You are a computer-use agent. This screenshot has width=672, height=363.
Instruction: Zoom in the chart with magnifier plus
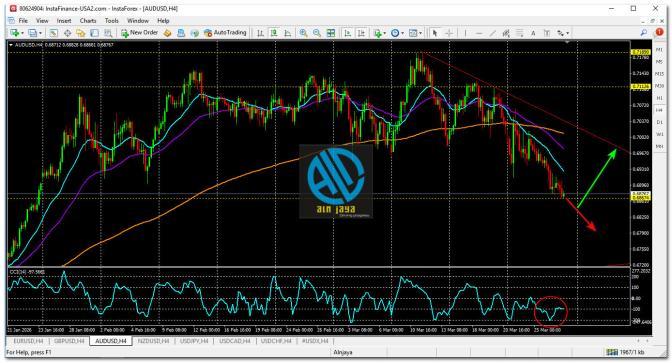[x=303, y=33]
